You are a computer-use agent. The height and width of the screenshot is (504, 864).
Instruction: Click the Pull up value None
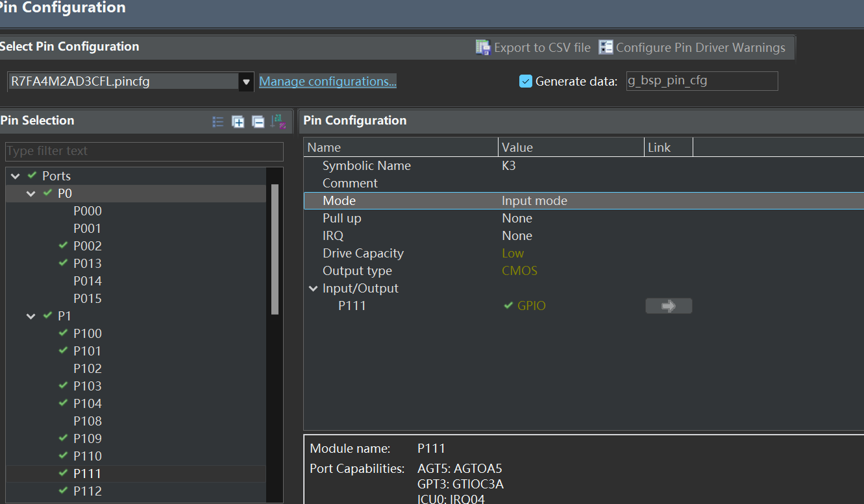(517, 219)
